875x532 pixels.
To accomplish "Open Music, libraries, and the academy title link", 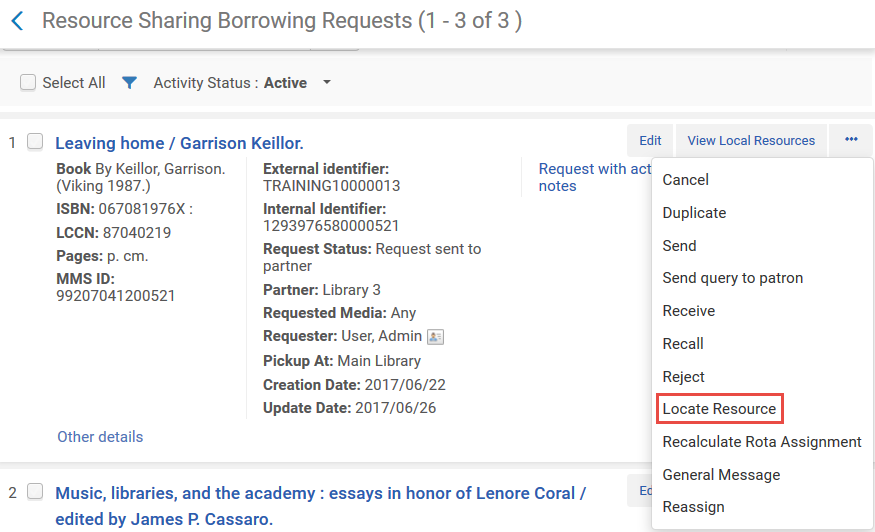I will coord(320,506).
